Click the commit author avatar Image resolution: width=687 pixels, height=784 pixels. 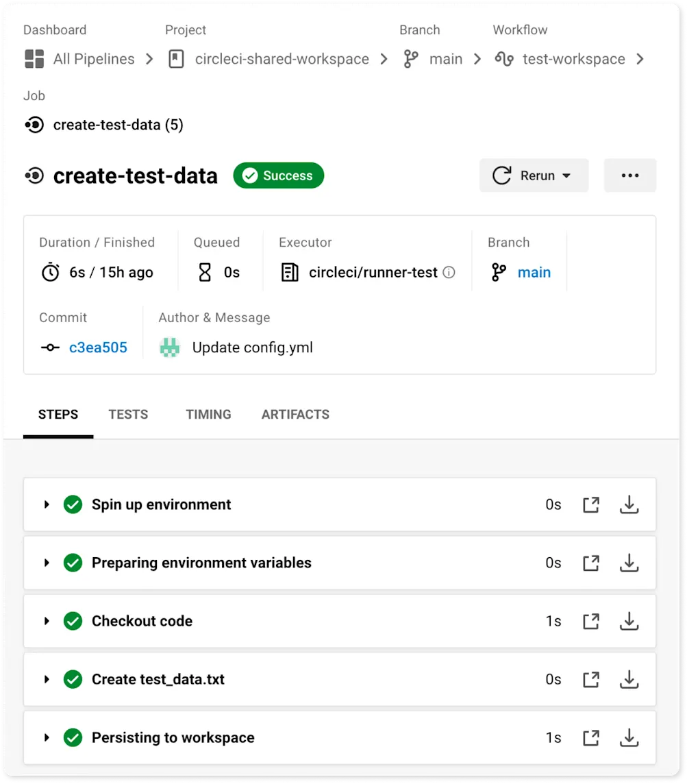pyautogui.click(x=168, y=347)
